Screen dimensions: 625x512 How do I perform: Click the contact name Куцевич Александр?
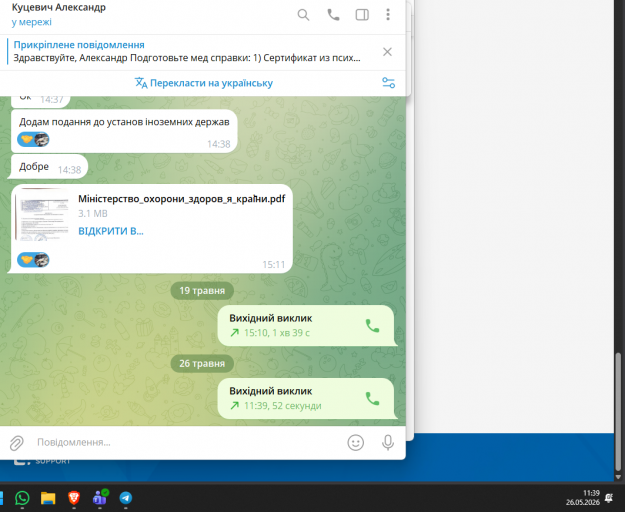[59, 7]
